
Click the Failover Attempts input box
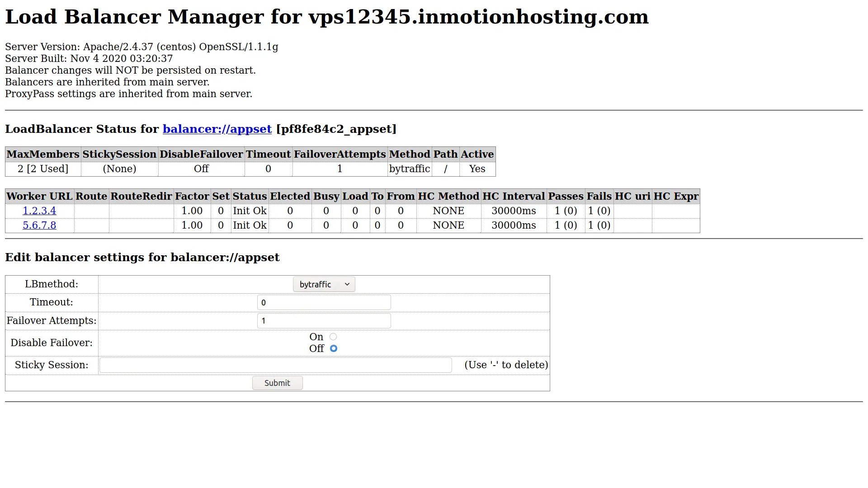tap(324, 320)
